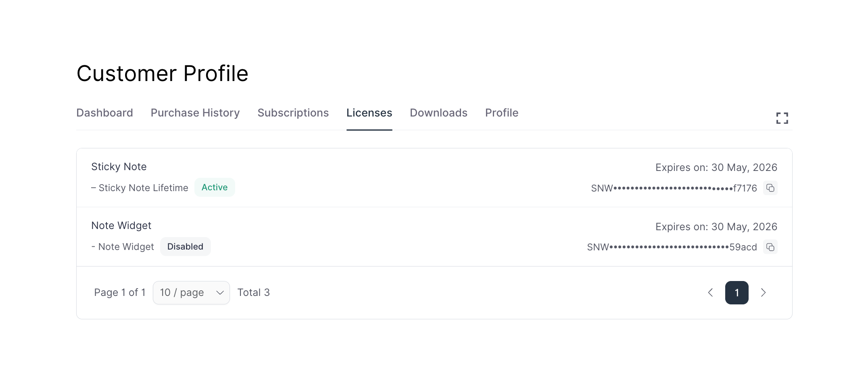
Task: Toggle fullscreen view icon
Action: pyautogui.click(x=782, y=118)
